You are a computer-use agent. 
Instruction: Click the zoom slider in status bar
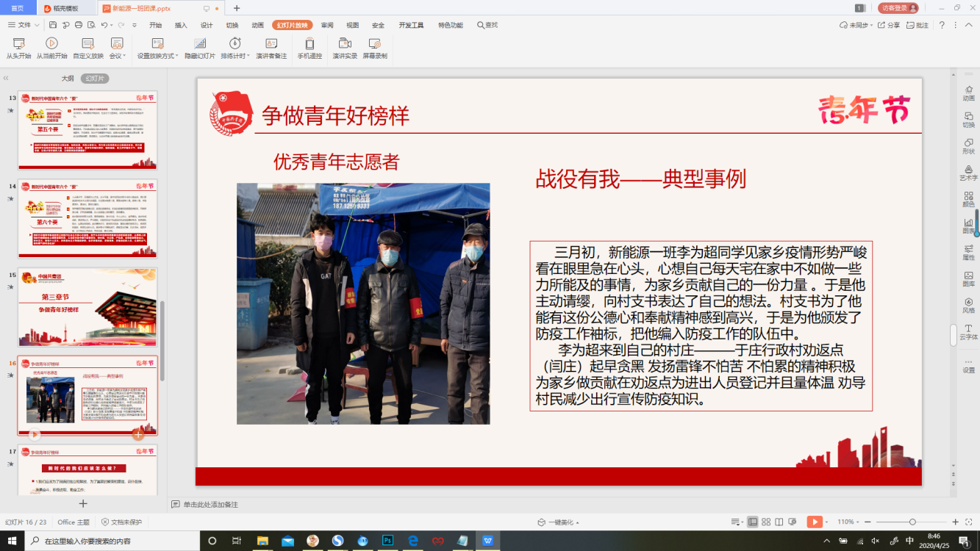tap(912, 522)
